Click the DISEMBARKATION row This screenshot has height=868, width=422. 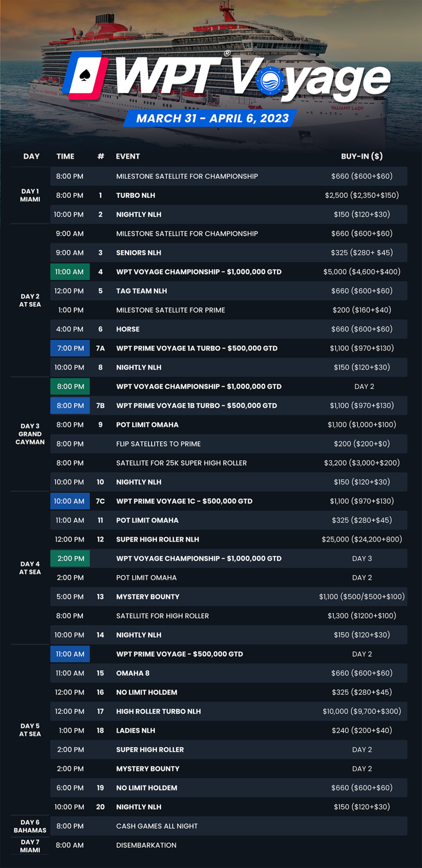229,846
